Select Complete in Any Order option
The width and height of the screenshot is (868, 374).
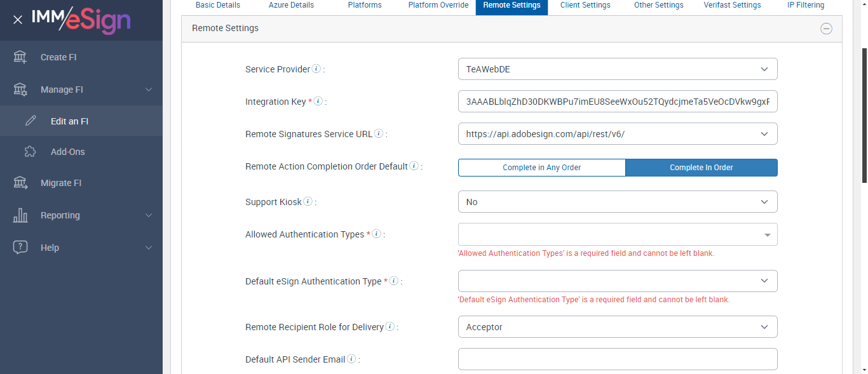542,168
